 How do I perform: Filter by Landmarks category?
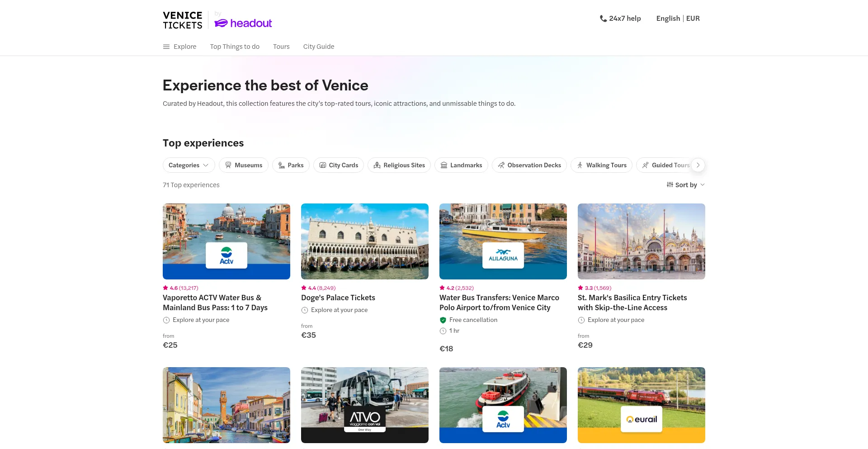pyautogui.click(x=461, y=165)
